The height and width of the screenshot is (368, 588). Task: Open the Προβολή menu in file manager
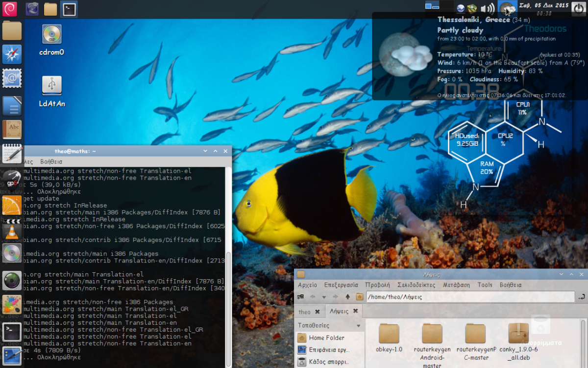click(377, 285)
